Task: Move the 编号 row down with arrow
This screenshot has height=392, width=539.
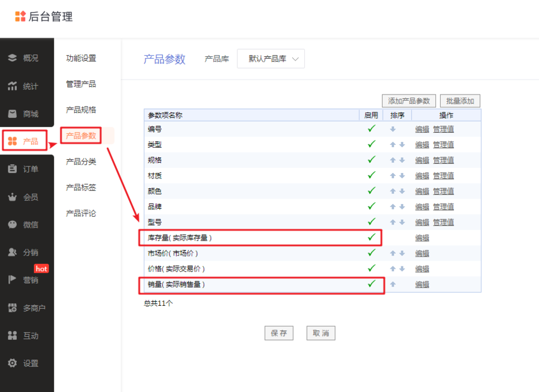Action: tap(393, 129)
